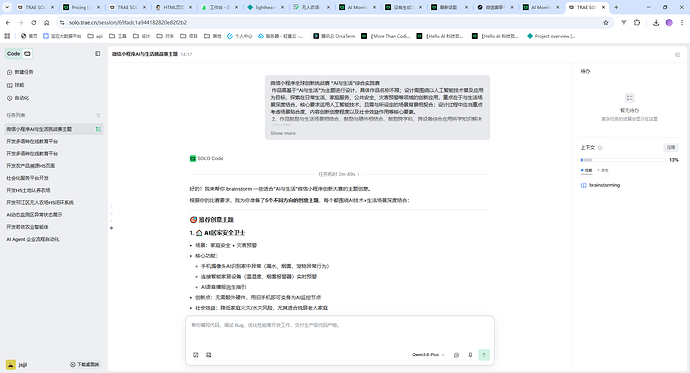Open the browser downloads icon
The width and height of the screenshot is (690, 373).
tap(656, 22)
